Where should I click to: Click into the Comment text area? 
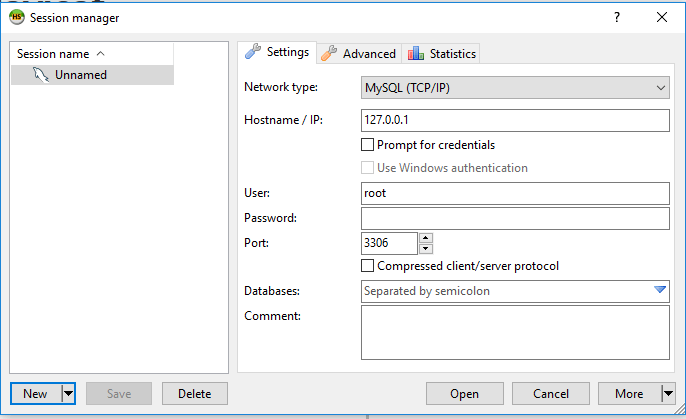515,332
